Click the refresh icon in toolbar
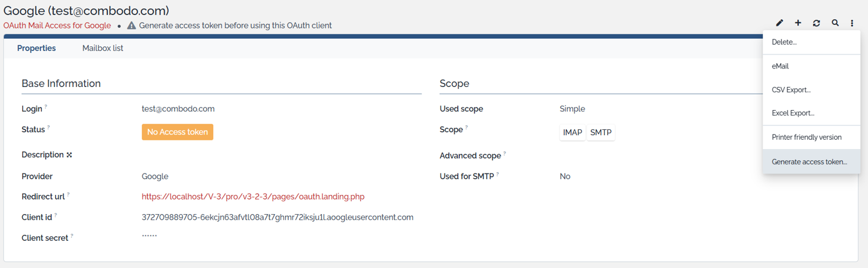The image size is (868, 268). [816, 23]
